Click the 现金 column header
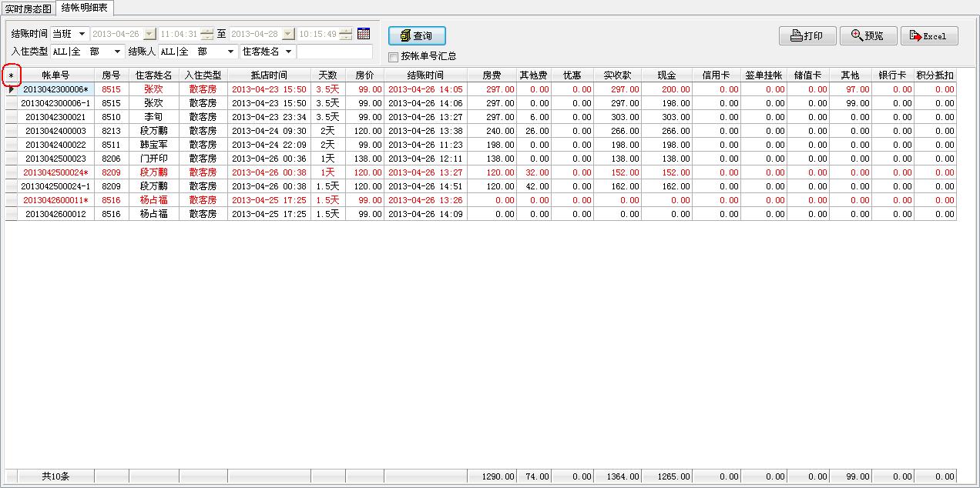The height and width of the screenshot is (488, 980). click(666, 75)
